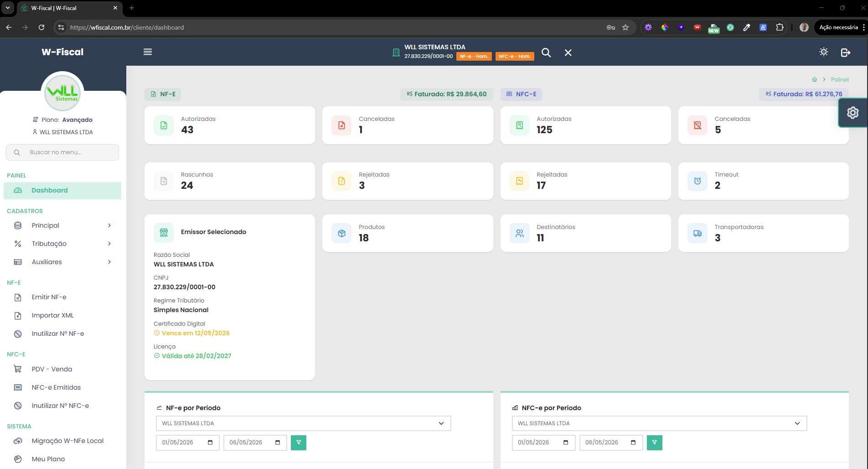Click the logout icon in header
This screenshot has height=469, width=868.
[846, 52]
